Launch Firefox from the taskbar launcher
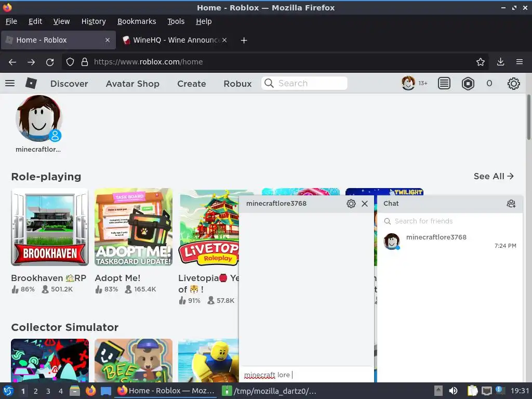The image size is (532, 399). (x=90, y=391)
